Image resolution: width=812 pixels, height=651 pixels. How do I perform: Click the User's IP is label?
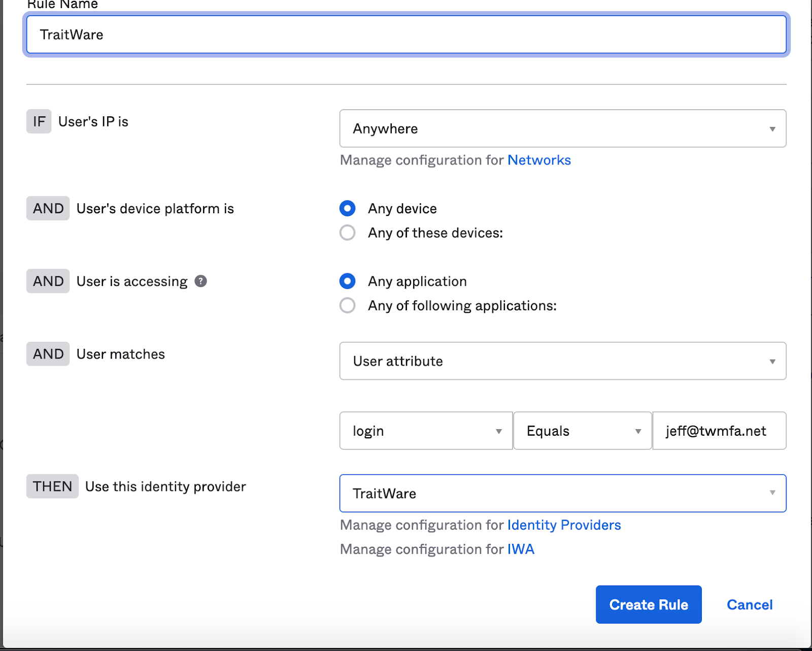[93, 122]
